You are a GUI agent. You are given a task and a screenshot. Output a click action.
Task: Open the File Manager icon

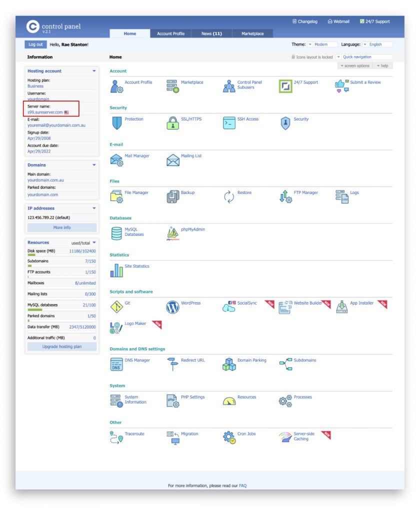coord(116,196)
